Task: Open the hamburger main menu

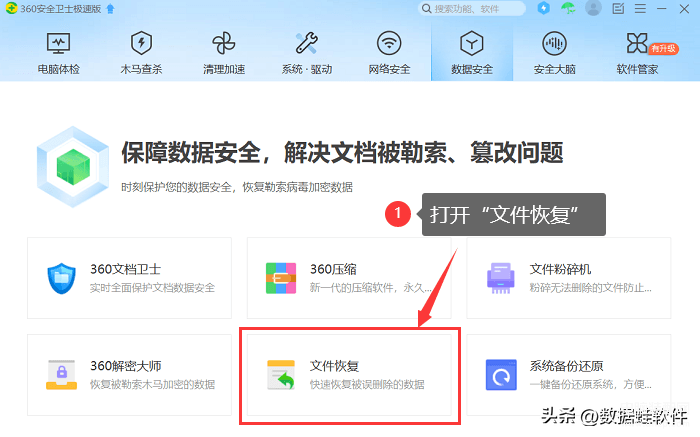Action: 641,8
